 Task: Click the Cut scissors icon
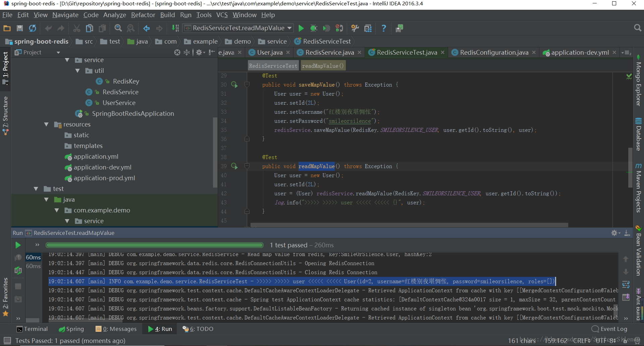click(x=77, y=28)
